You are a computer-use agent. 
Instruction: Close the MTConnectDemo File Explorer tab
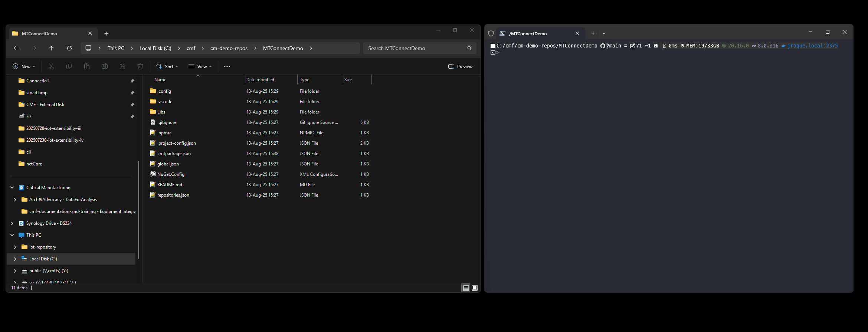point(90,33)
